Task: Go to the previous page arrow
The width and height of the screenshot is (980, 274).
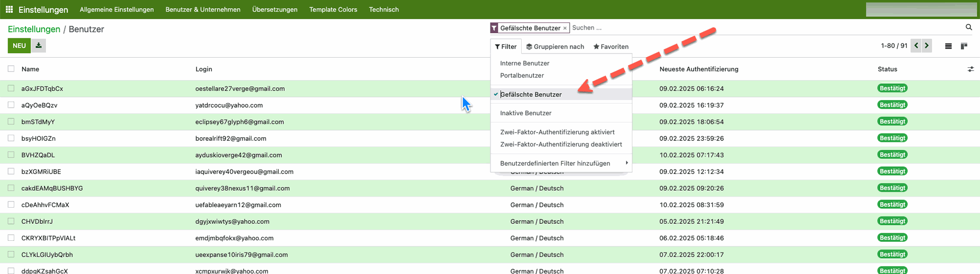Action: click(x=916, y=46)
